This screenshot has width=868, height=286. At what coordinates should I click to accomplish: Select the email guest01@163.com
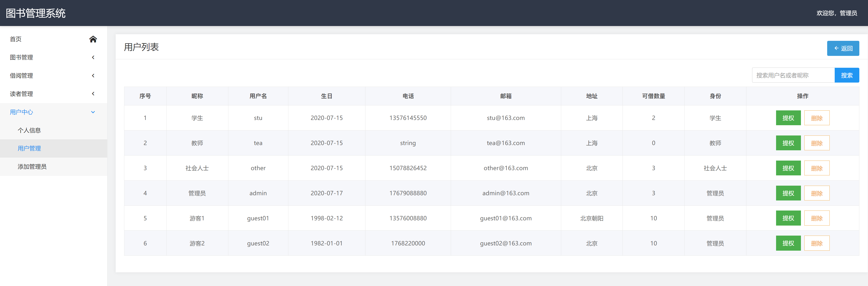pyautogui.click(x=506, y=218)
